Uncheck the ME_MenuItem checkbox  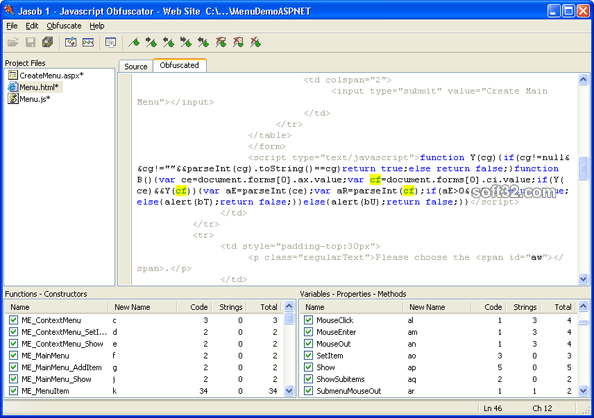pos(14,391)
